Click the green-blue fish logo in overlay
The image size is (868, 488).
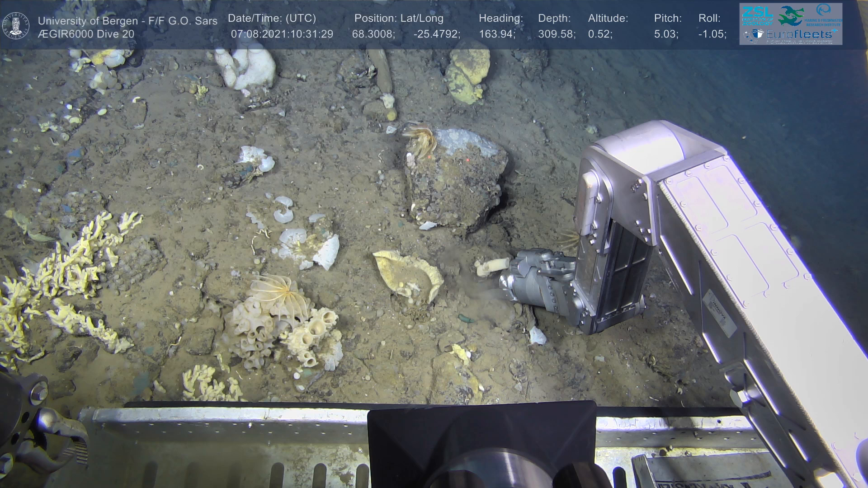tap(791, 16)
